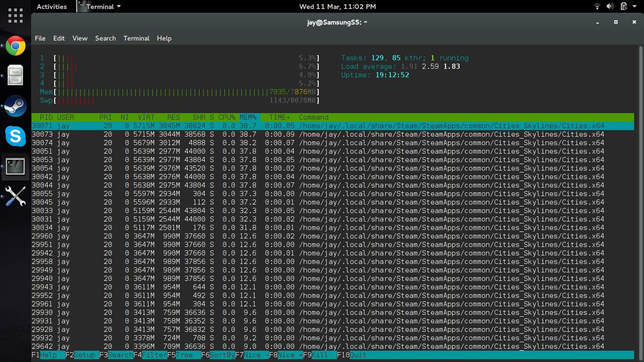Show applications grid in the dock
This screenshot has height=362, width=644.
coord(16,16)
